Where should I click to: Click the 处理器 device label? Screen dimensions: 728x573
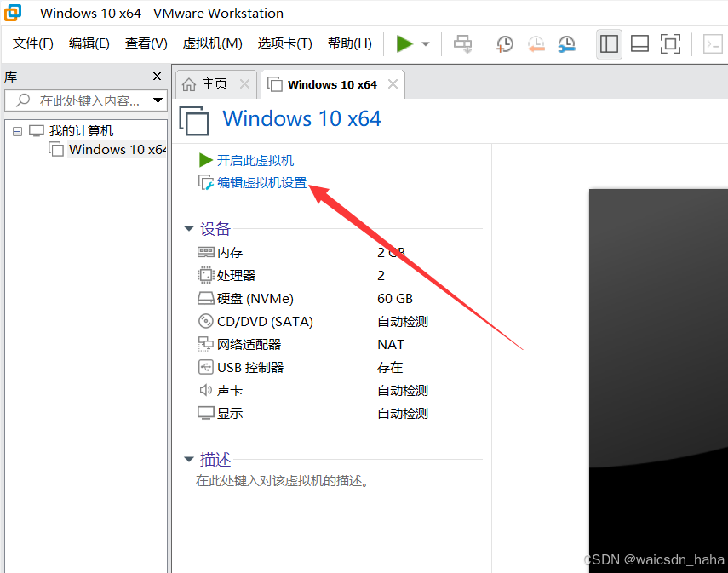click(x=237, y=275)
